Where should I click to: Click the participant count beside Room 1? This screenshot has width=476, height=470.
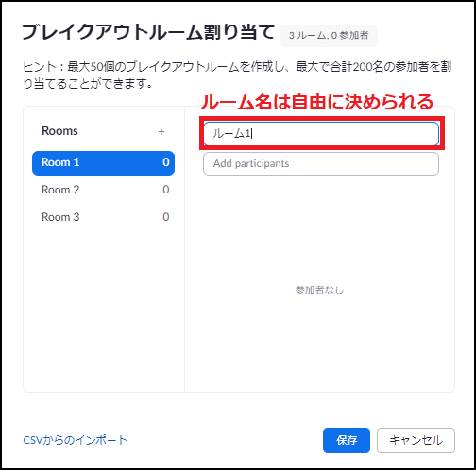[166, 162]
